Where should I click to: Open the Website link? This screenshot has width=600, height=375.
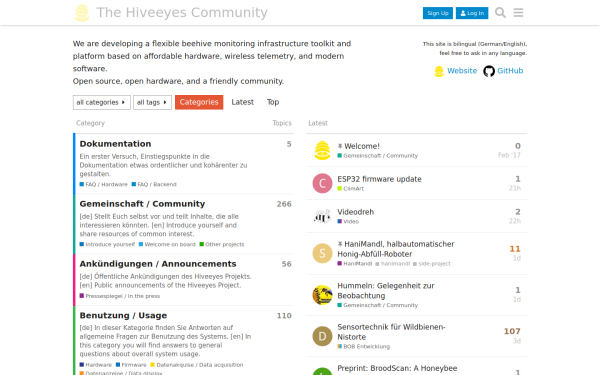coord(462,71)
